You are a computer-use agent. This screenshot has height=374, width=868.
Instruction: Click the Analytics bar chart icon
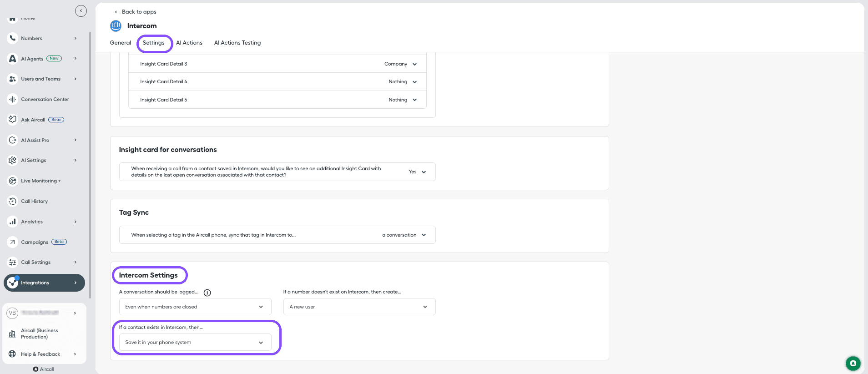(13, 222)
